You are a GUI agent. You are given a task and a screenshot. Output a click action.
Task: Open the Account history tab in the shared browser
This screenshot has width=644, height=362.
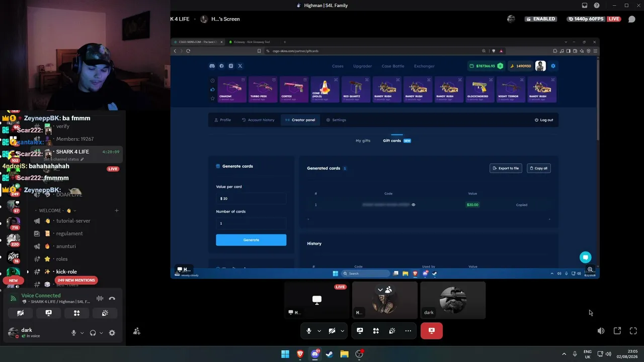point(258,120)
